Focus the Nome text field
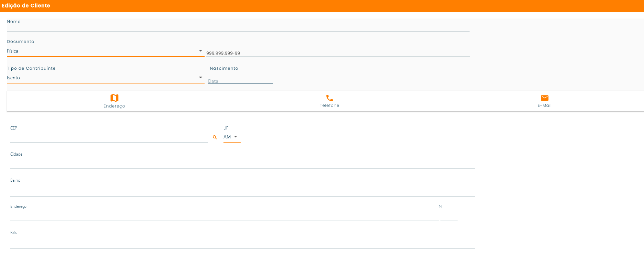The image size is (644, 259). click(x=238, y=27)
